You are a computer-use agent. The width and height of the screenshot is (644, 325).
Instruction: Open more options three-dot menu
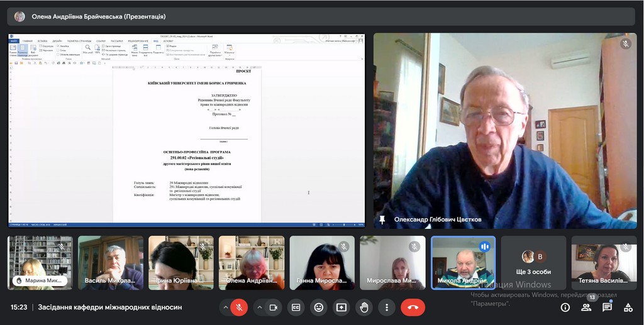[387, 307]
